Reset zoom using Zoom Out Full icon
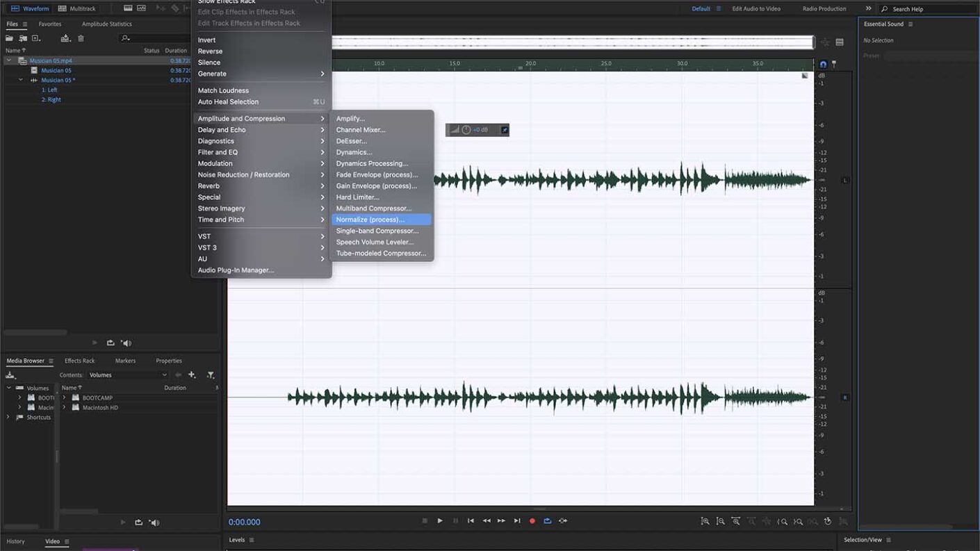The height and width of the screenshot is (551, 980). [x=737, y=520]
